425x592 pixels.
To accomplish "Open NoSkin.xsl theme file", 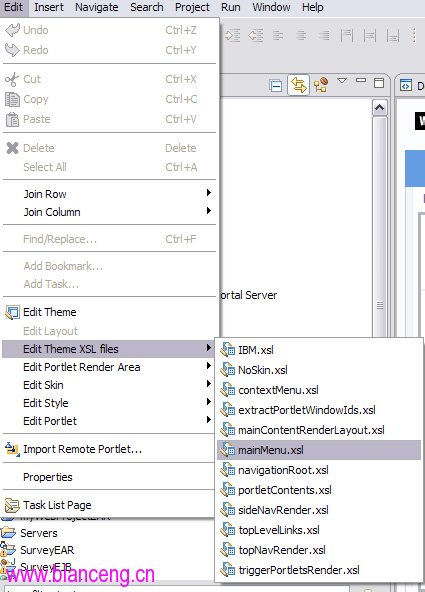I will click(x=319, y=370).
